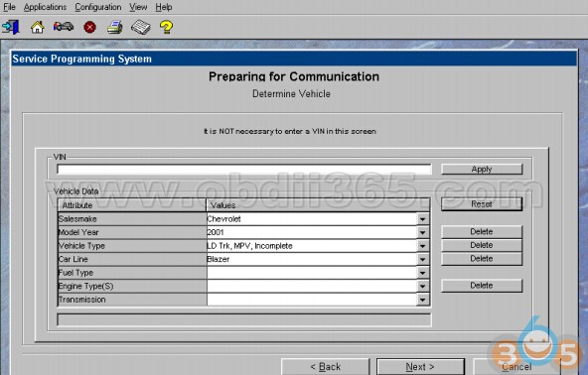Expand the Vehicle Type dropdown arrow

(422, 246)
